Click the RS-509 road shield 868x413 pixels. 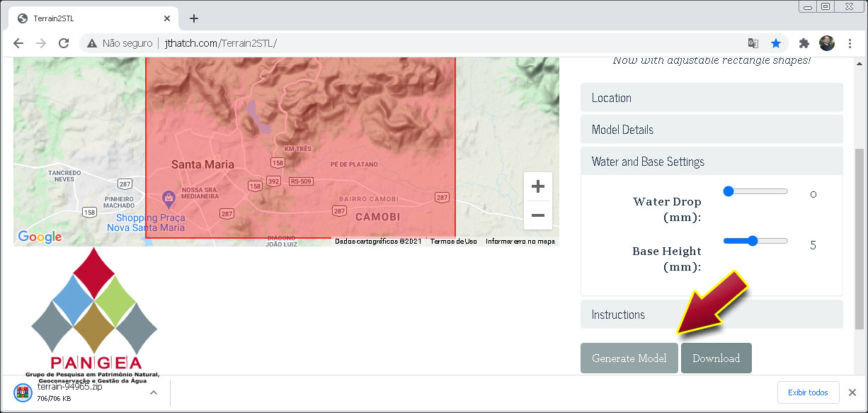pos(300,181)
